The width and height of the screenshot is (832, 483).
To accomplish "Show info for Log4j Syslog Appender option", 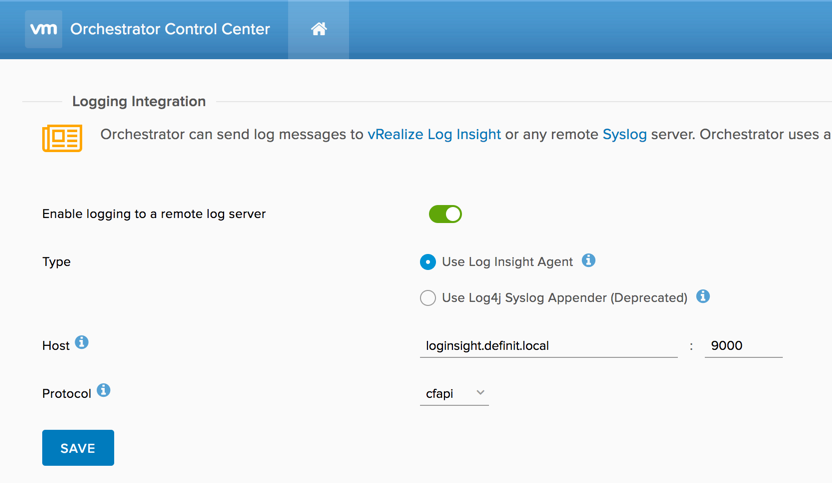I will pyautogui.click(x=703, y=296).
